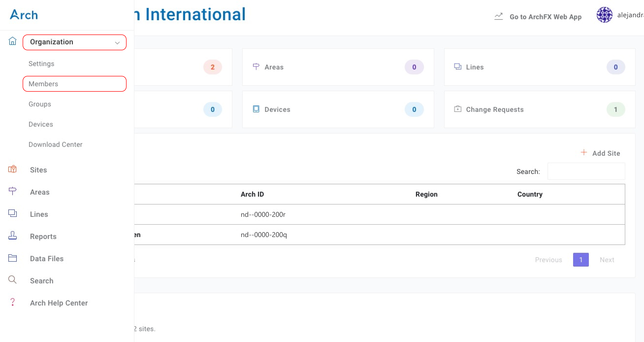This screenshot has height=342, width=644.
Task: Select Arch ID nd--0000-200r cell
Action: (263, 214)
